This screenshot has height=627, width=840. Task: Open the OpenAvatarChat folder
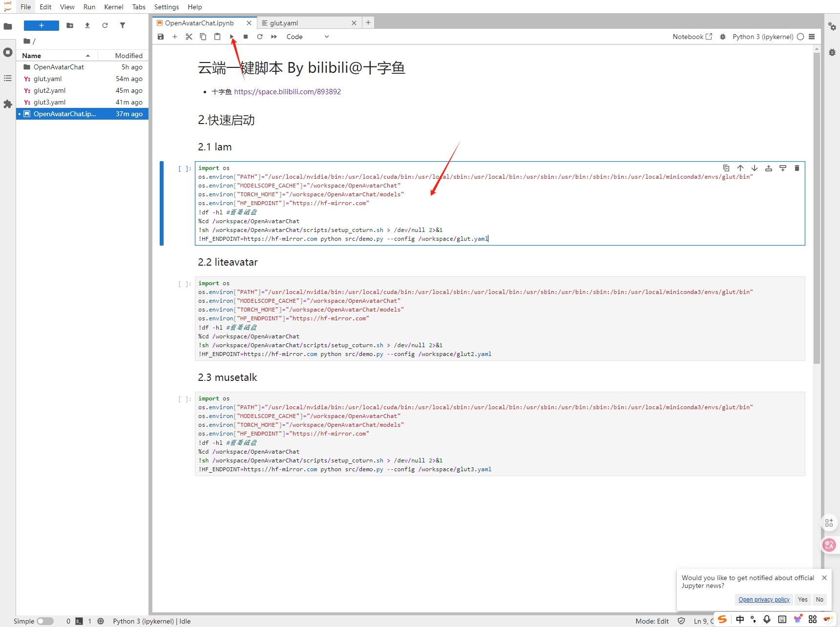click(82, 67)
